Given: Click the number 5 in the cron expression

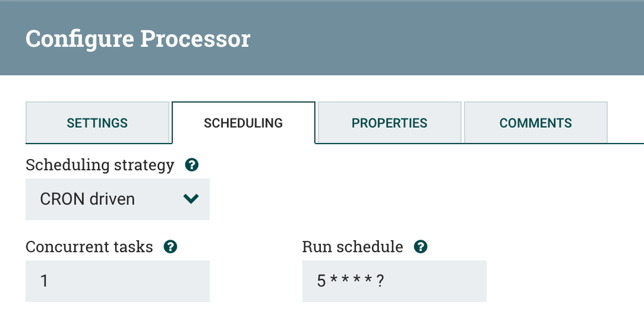Looking at the screenshot, I should click(x=321, y=281).
